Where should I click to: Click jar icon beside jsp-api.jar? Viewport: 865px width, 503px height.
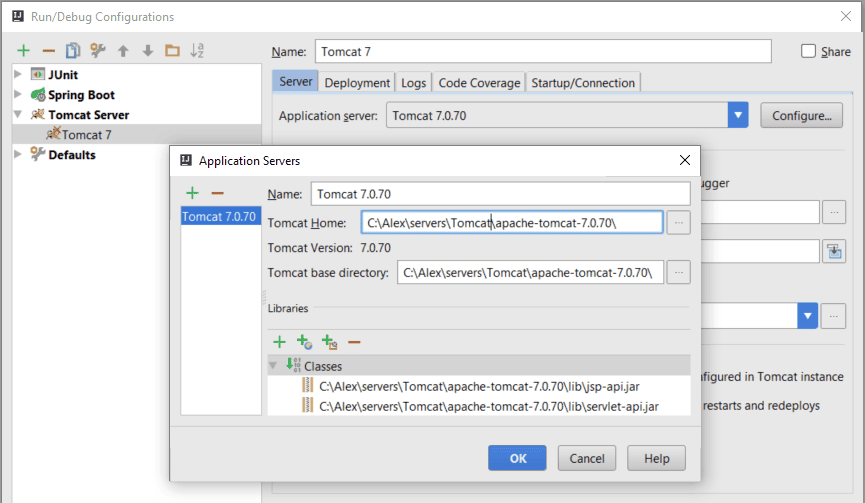308,385
